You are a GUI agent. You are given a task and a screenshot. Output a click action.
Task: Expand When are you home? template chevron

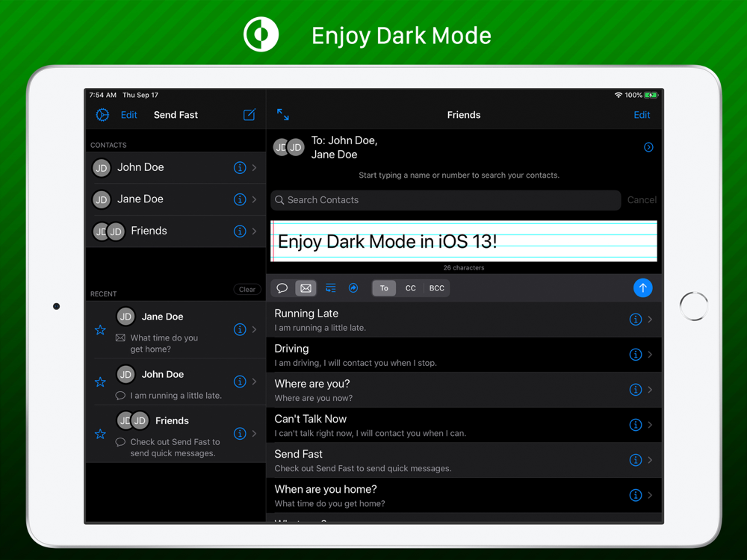click(651, 495)
